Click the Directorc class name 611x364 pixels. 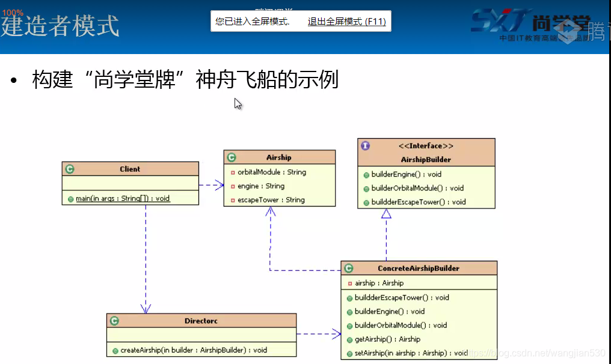201,321
